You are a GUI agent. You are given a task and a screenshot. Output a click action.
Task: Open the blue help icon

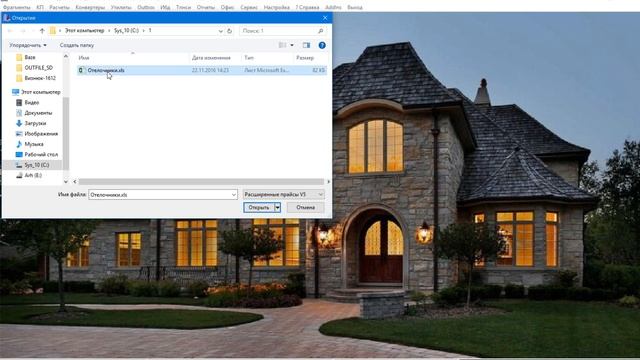pyautogui.click(x=322, y=45)
